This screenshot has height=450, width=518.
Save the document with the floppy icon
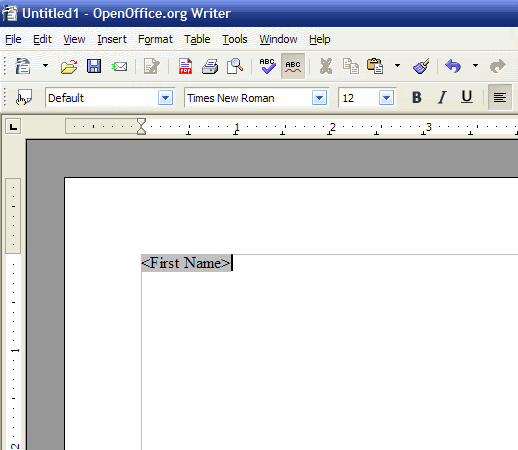pyautogui.click(x=94, y=66)
